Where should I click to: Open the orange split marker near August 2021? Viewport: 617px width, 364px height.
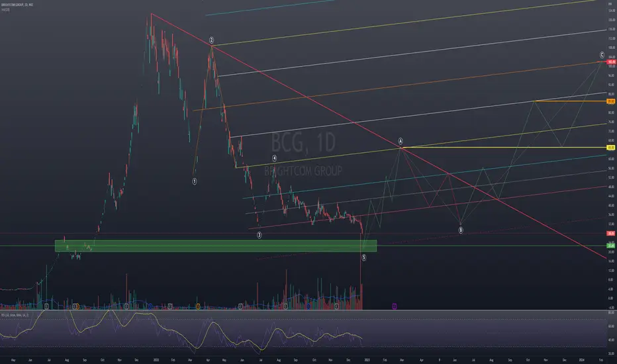pyautogui.click(x=77, y=306)
